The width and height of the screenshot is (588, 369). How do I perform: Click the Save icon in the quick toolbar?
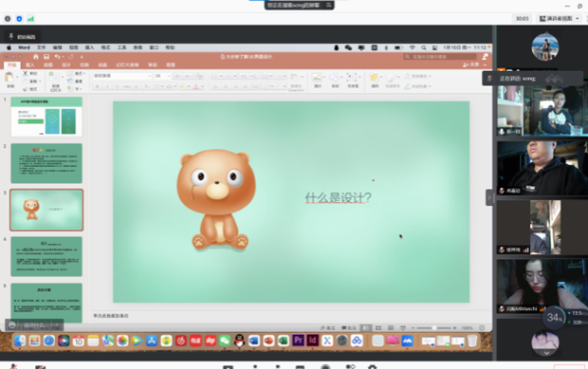coord(46,57)
